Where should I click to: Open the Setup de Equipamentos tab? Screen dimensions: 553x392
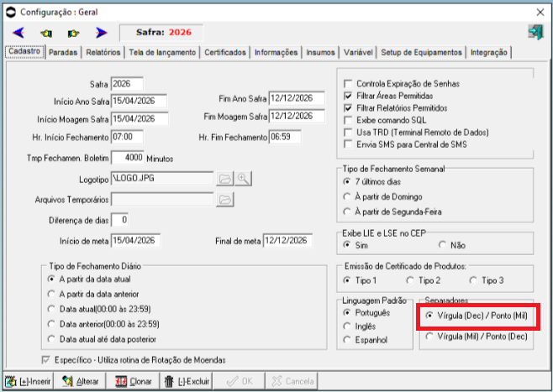(421, 53)
